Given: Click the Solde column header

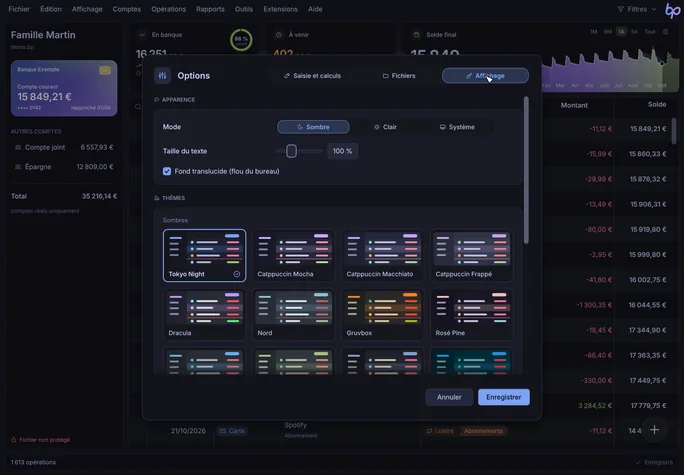Looking at the screenshot, I should click(657, 105).
